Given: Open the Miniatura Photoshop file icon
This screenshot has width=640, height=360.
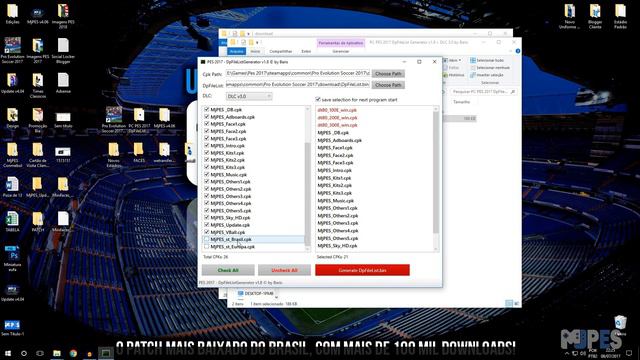Looking at the screenshot, I should [x=12, y=258].
